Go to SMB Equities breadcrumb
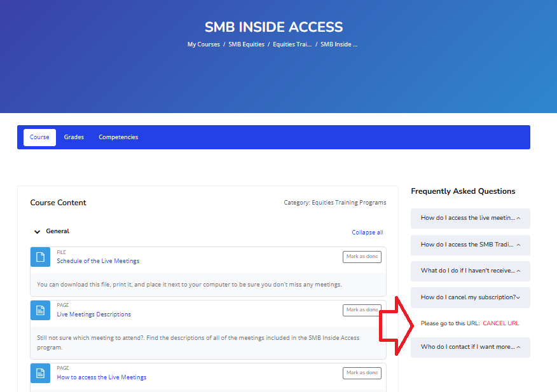This screenshot has width=557, height=392. [x=246, y=44]
